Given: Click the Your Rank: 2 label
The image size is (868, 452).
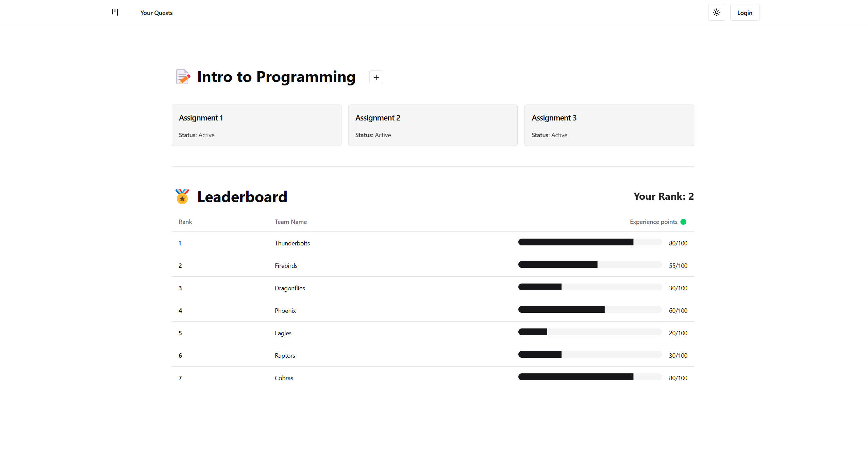Looking at the screenshot, I should [663, 196].
